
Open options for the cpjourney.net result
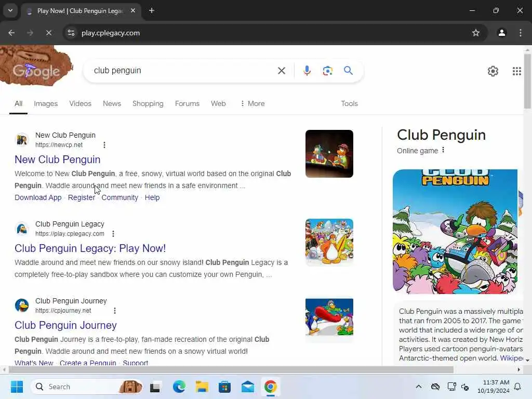tap(115, 311)
